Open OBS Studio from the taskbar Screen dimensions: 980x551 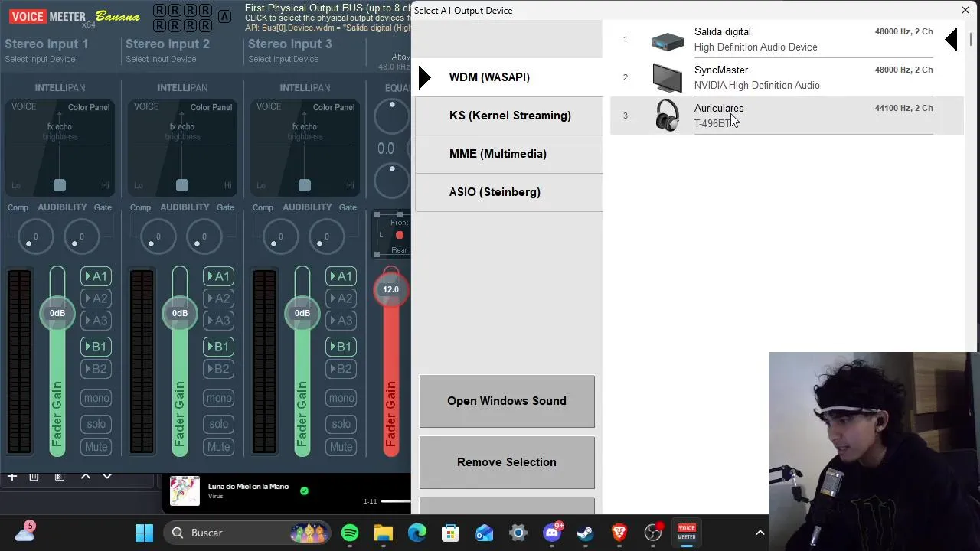click(x=653, y=533)
